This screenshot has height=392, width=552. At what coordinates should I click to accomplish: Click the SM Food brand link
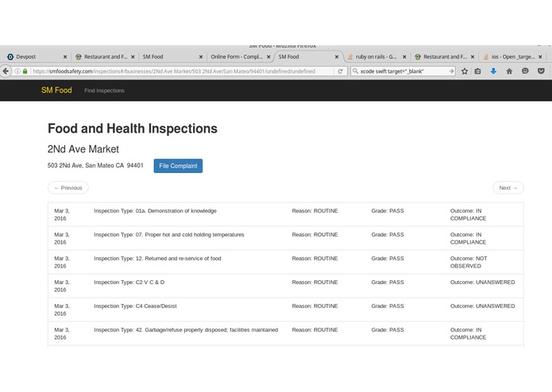click(x=56, y=90)
